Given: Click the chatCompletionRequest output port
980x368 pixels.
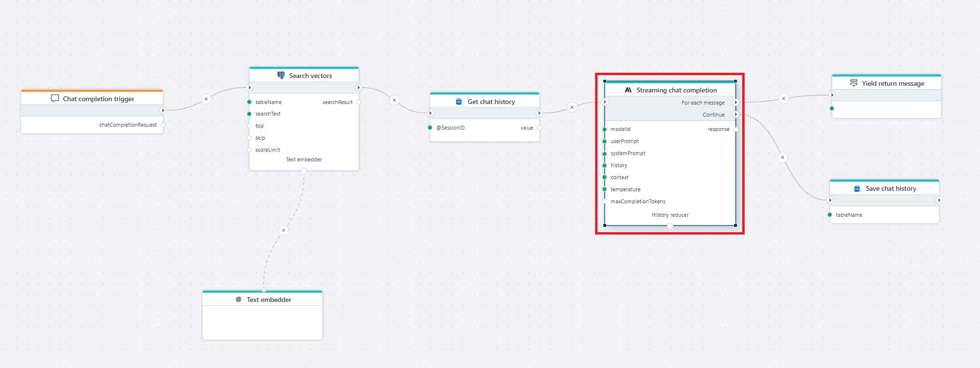Looking at the screenshot, I should click(x=163, y=125).
